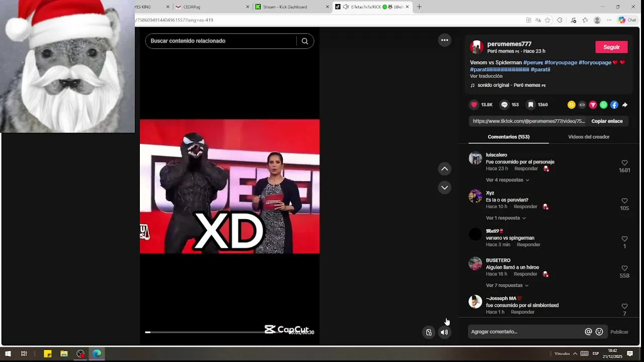Like luiscalero's comment

624,163
